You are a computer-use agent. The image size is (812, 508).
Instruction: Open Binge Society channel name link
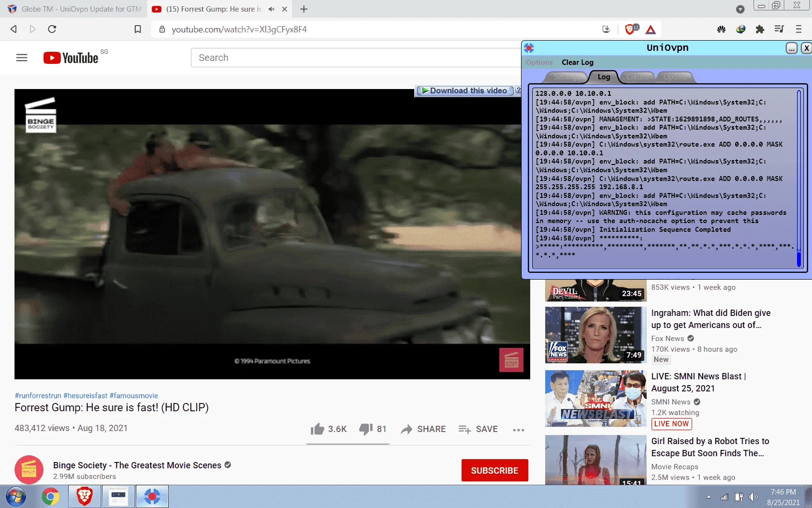[137, 465]
